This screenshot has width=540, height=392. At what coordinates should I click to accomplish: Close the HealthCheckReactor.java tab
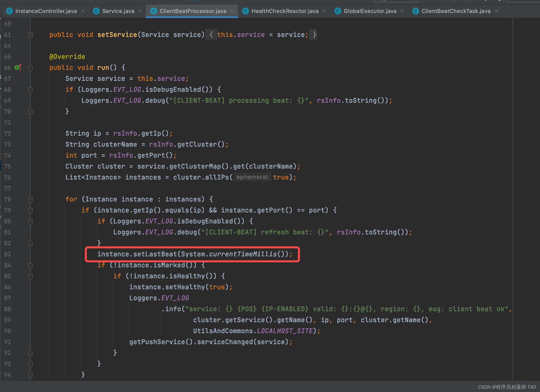[x=324, y=11]
